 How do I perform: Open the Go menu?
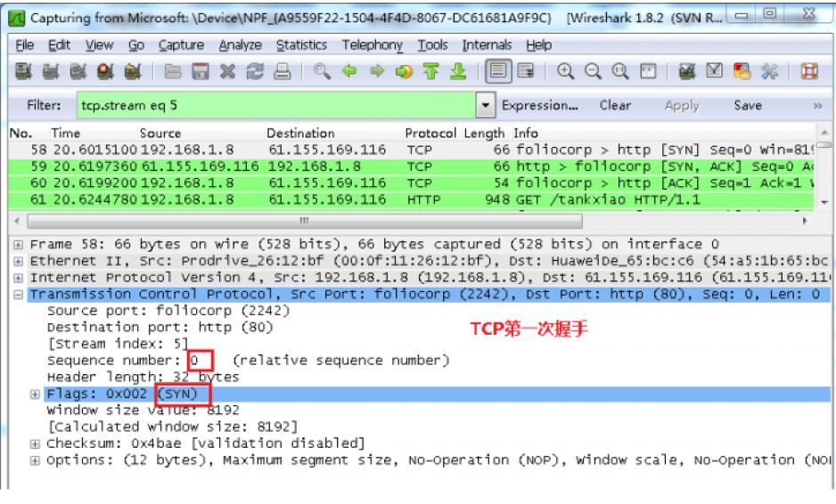click(136, 45)
